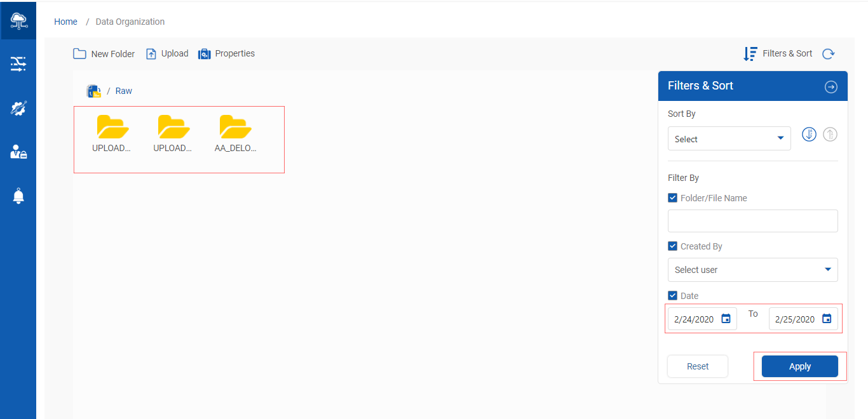
Task: Click the Raw breadcrumb link
Action: click(124, 91)
